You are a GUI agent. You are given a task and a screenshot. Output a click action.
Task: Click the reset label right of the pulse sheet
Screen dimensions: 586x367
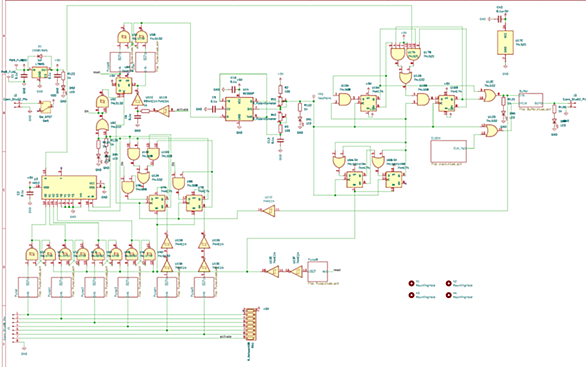(x=337, y=270)
